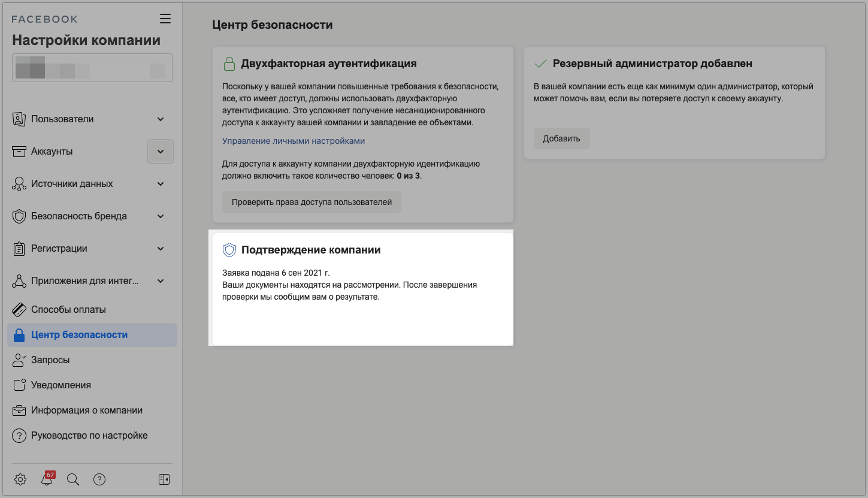Expand the Источники данных chevron
Image resolution: width=868 pixels, height=498 pixels.
coord(161,184)
